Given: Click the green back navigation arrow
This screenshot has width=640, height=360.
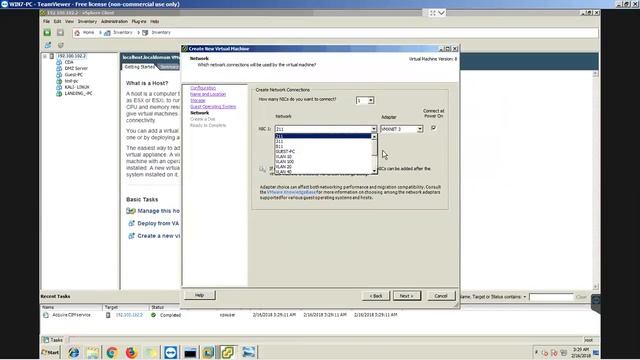Looking at the screenshot, I should pos(47,33).
